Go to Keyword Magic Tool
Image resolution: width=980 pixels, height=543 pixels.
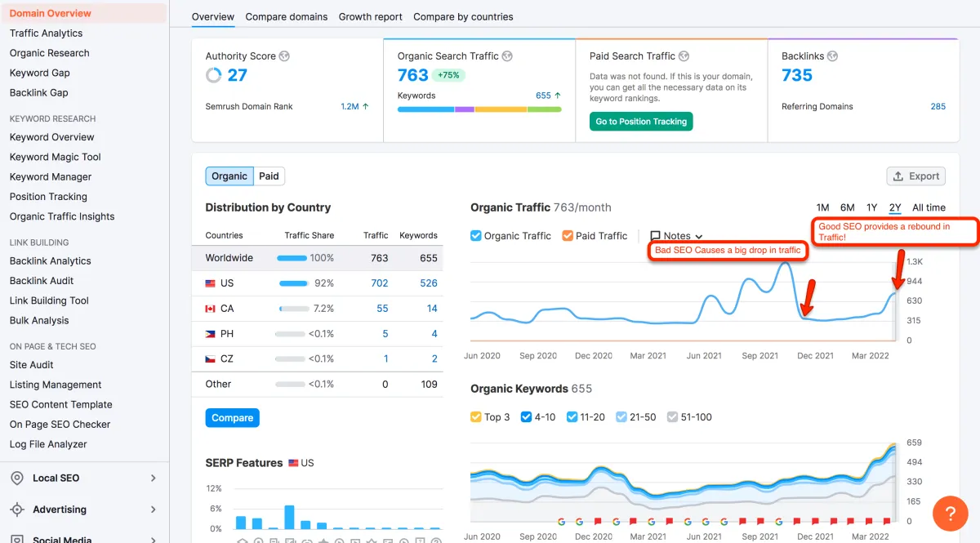click(56, 157)
